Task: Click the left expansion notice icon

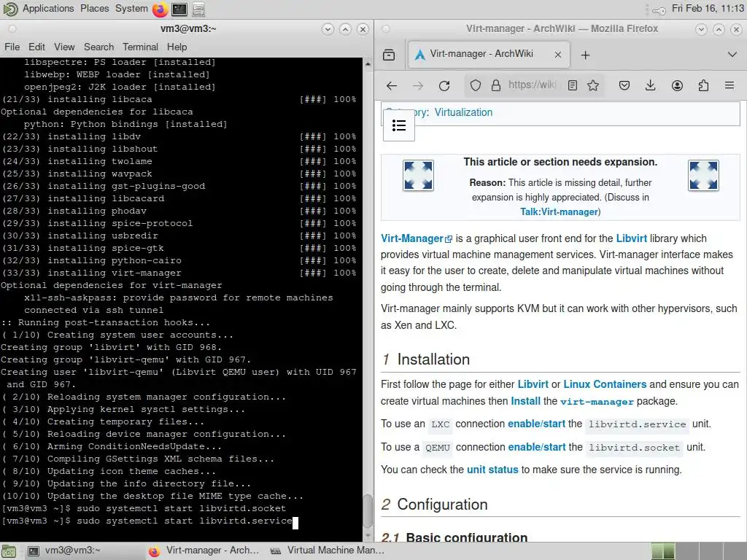Action: [x=418, y=175]
